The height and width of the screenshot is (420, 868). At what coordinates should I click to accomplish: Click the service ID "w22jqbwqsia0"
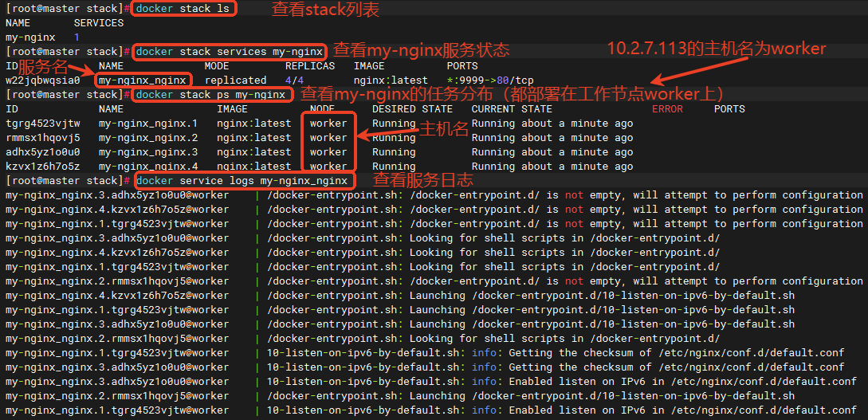pos(42,80)
